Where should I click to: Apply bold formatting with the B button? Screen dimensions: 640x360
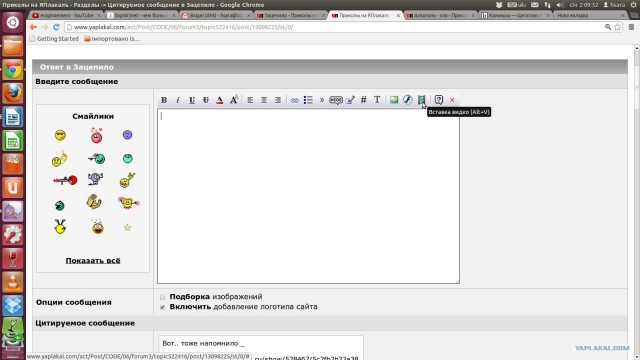pyautogui.click(x=164, y=100)
